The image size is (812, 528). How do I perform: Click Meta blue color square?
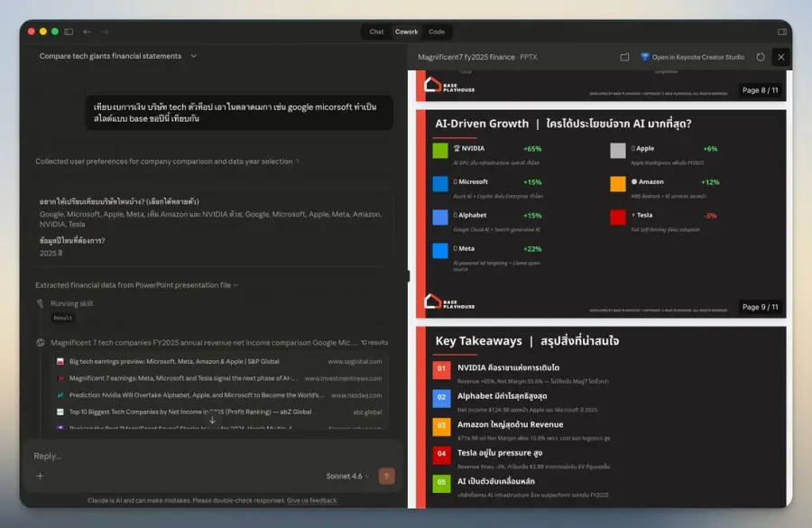440,250
